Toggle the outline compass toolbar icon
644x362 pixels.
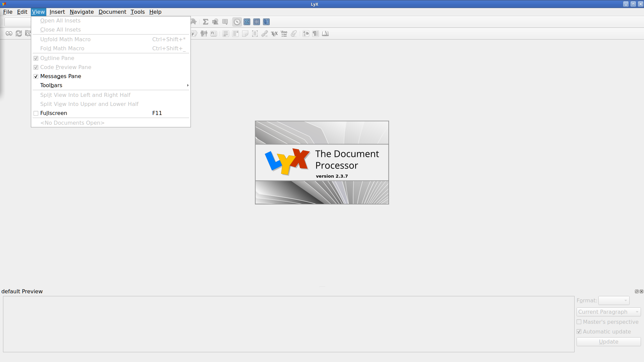[237, 22]
